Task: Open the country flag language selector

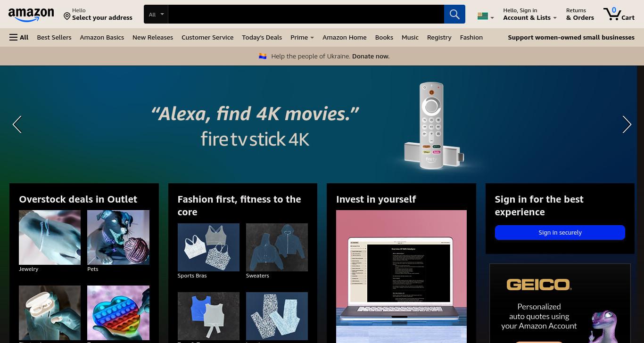Action: [485, 16]
